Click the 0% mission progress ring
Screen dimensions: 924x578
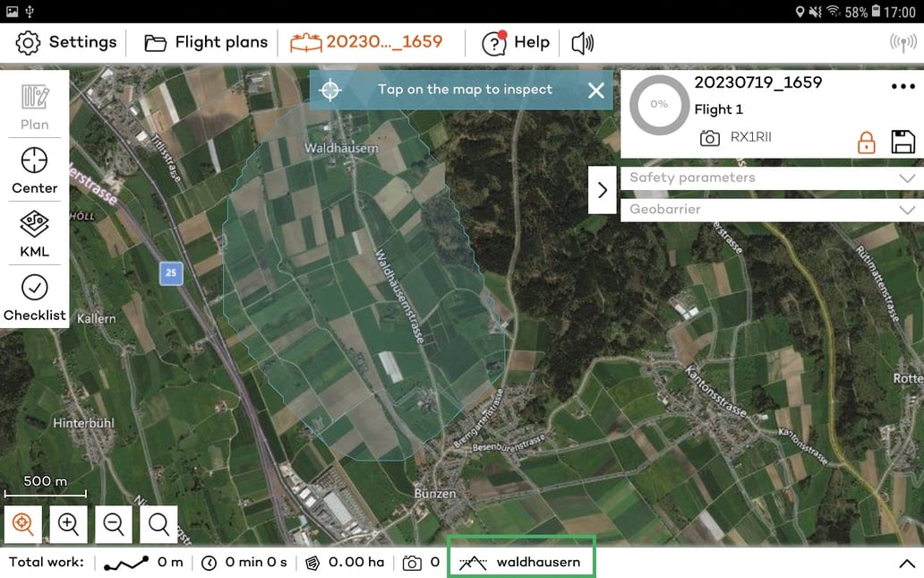[x=659, y=105]
